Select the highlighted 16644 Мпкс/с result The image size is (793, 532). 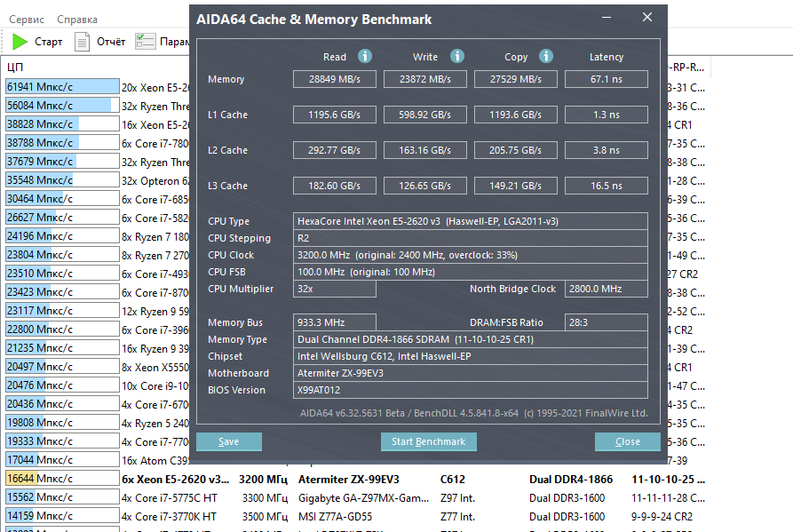point(62,479)
